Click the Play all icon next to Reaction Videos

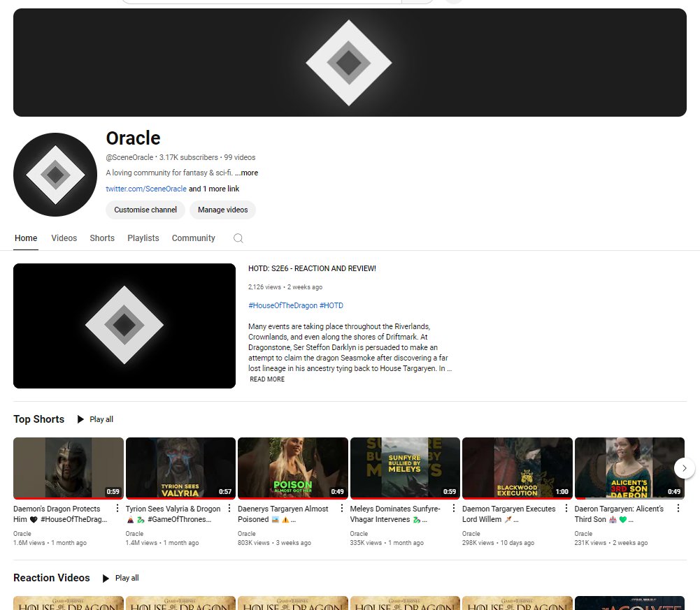click(x=106, y=578)
